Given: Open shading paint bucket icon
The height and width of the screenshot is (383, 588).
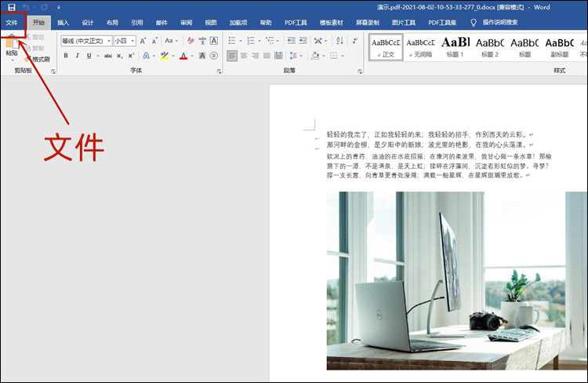Looking at the screenshot, I should tap(315, 56).
